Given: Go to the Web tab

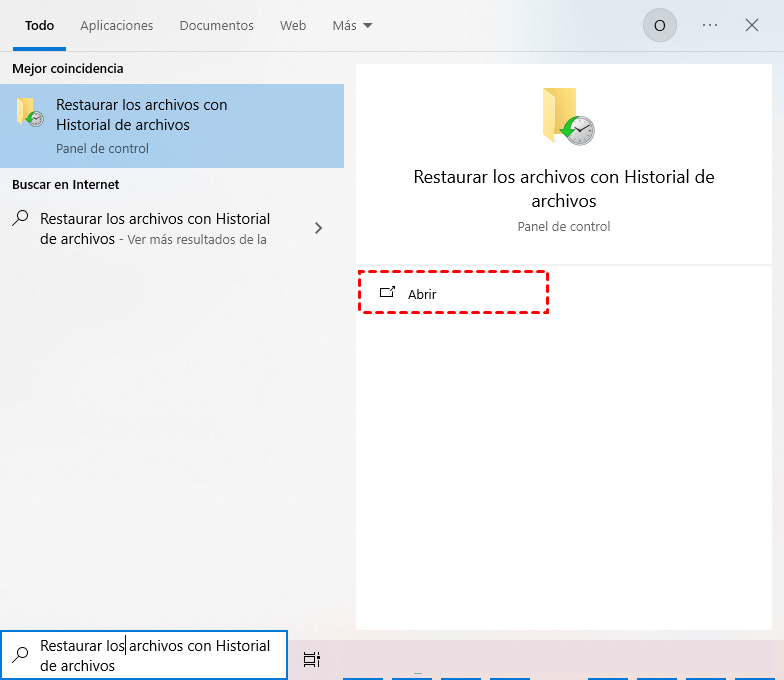Looking at the screenshot, I should [293, 26].
